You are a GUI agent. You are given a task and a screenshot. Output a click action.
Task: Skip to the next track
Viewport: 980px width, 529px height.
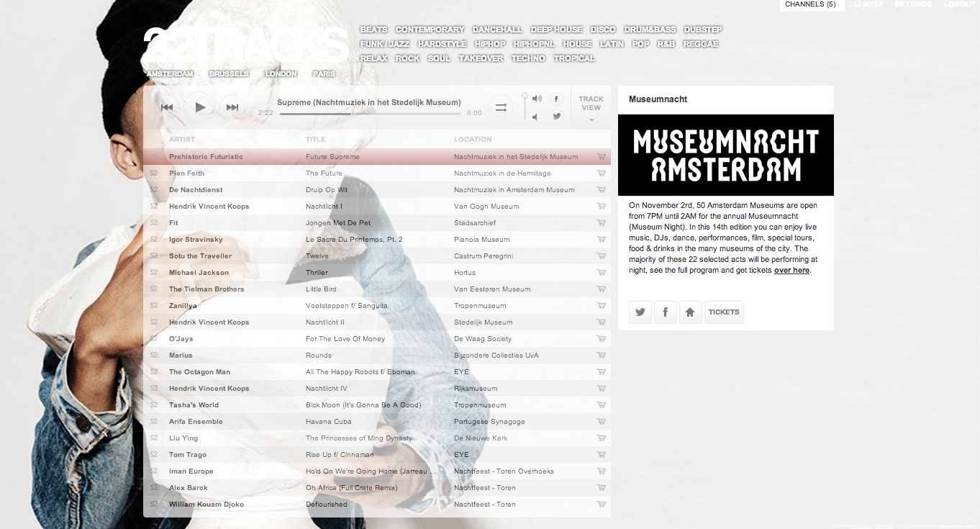click(x=232, y=107)
